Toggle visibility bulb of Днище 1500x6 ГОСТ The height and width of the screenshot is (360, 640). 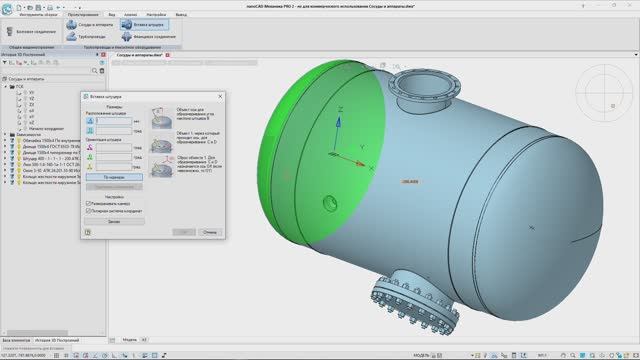point(19,146)
